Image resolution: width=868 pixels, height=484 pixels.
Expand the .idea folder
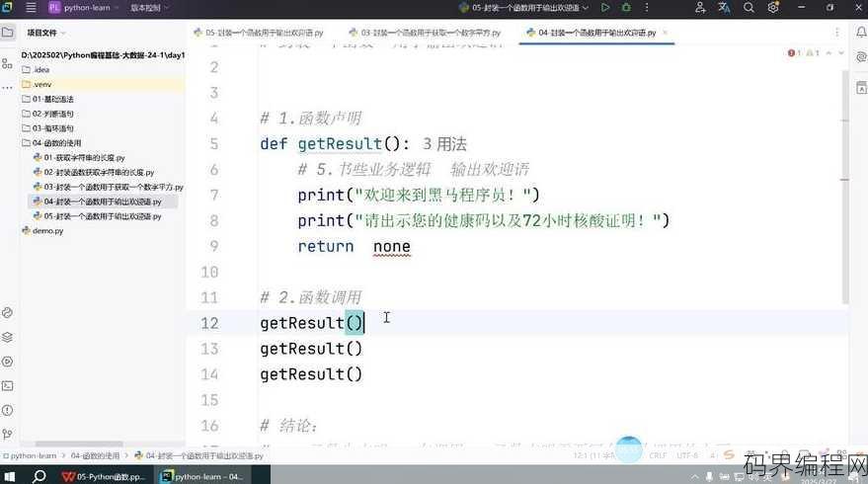click(x=36, y=70)
